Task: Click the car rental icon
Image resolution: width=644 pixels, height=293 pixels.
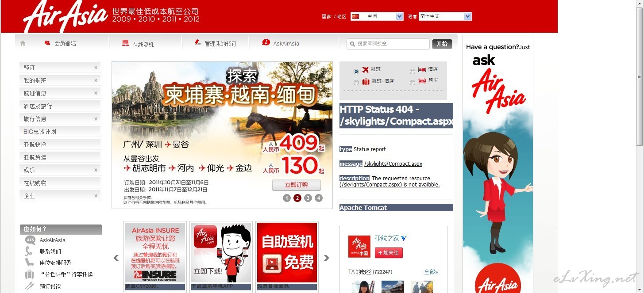Action: [x=422, y=81]
